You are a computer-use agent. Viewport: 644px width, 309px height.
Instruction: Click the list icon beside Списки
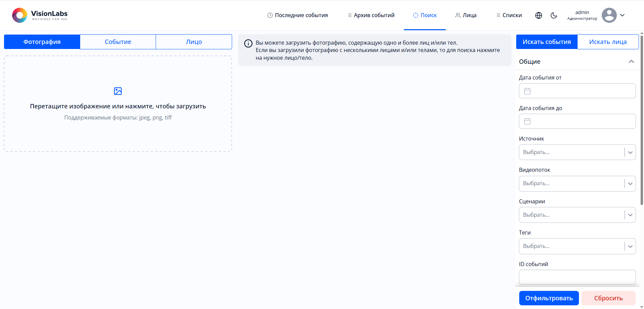(x=498, y=15)
